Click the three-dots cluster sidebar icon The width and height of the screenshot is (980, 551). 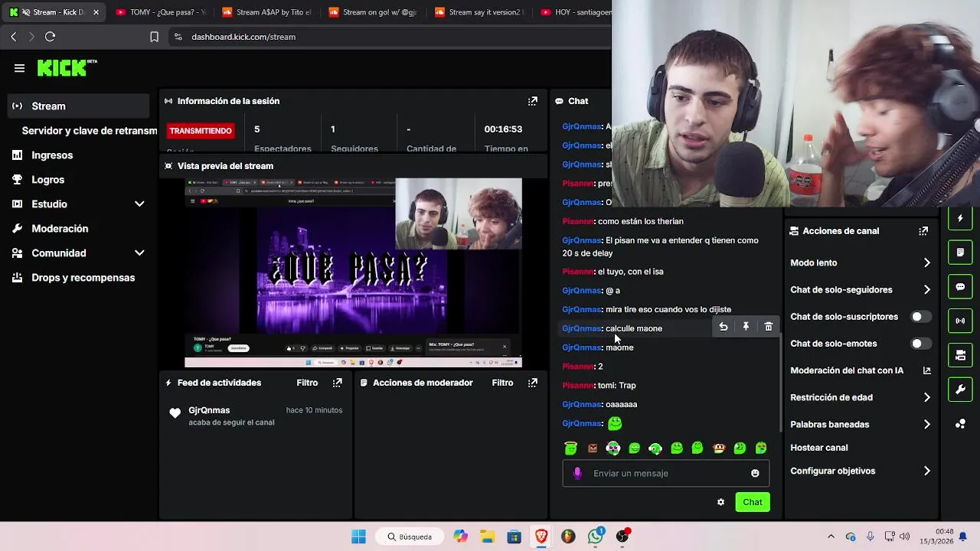pos(960,424)
